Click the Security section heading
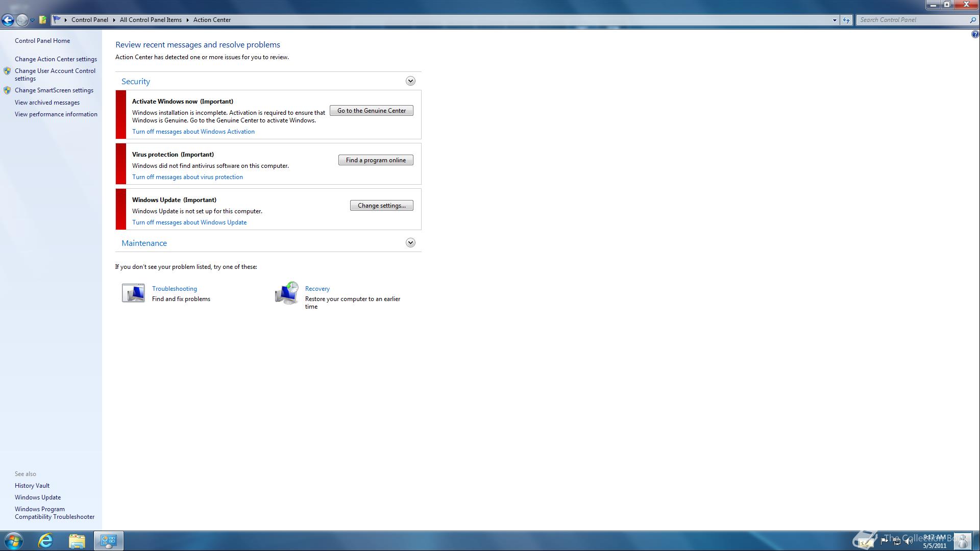Screen dimensions: 980x551 pos(136,82)
